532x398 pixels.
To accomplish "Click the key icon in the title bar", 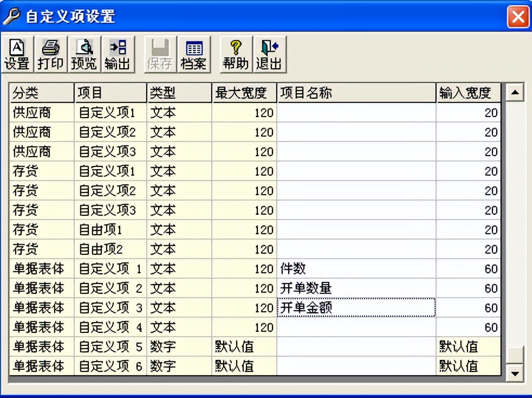I will tap(11, 16).
